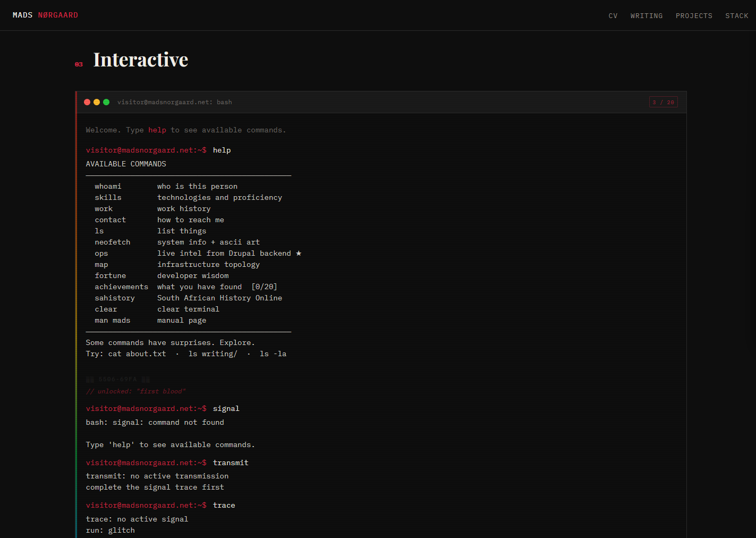Click the yellow minimize dot in terminal header
756x538 pixels.
coord(97,102)
